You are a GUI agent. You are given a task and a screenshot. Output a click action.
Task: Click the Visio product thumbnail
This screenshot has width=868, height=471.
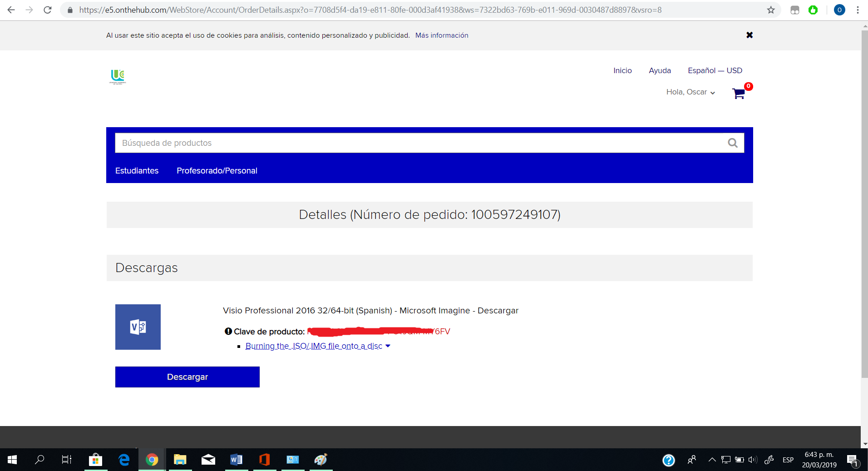coord(138,327)
